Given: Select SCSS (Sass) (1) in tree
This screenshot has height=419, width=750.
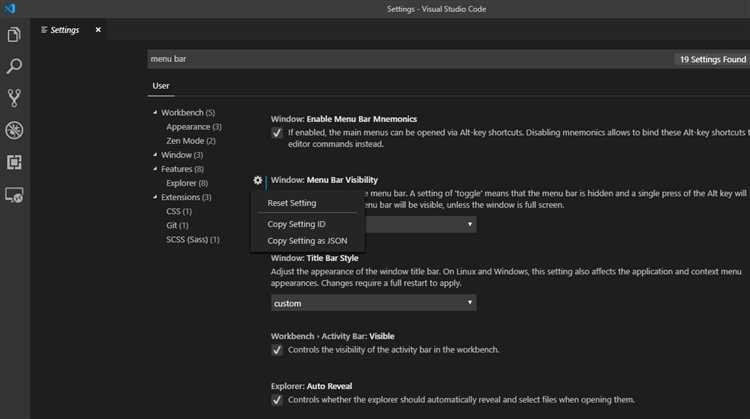Looking at the screenshot, I should pyautogui.click(x=193, y=240).
